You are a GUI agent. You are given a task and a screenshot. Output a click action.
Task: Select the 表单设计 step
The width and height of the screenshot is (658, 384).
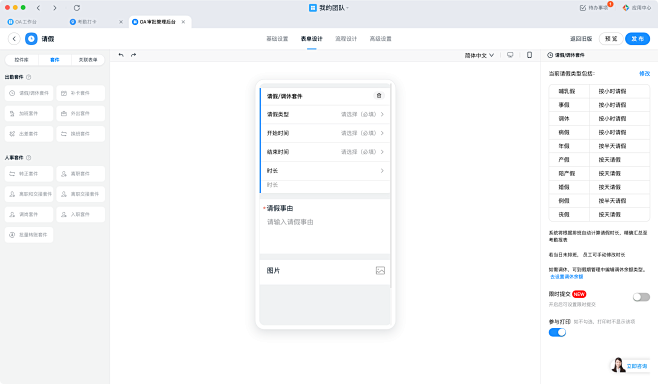(x=311, y=39)
